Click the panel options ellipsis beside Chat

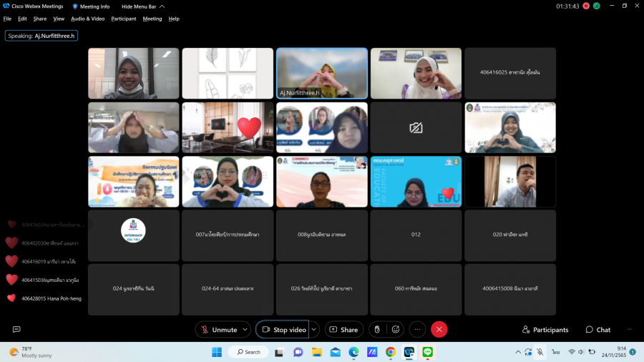tap(630, 329)
